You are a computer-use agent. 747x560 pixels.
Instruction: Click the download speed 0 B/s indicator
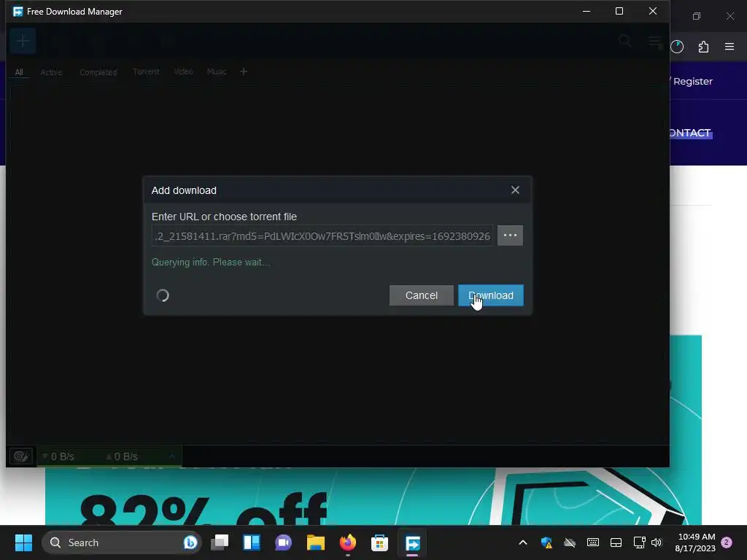[58, 456]
